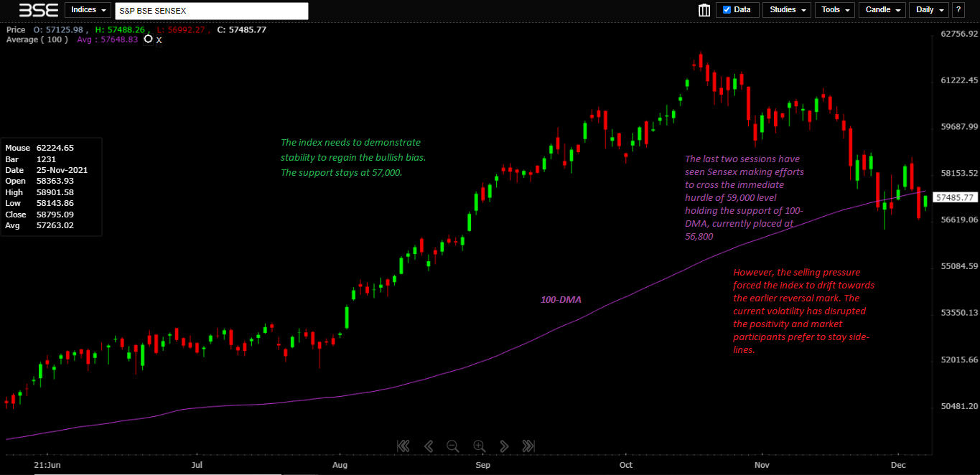The image size is (980, 475).
Task: Open the Indices dropdown
Action: [88, 10]
